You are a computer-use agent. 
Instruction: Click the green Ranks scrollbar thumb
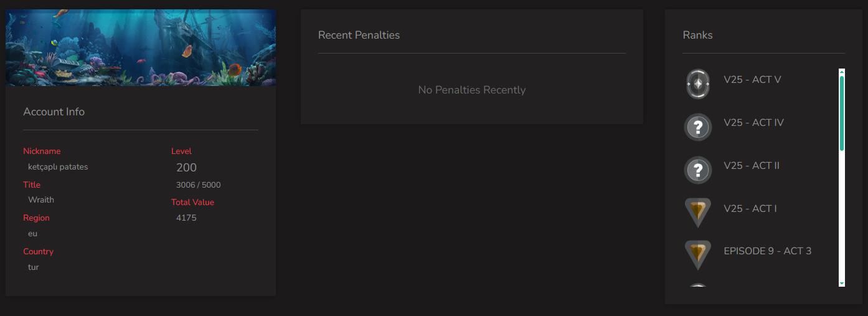(x=842, y=112)
